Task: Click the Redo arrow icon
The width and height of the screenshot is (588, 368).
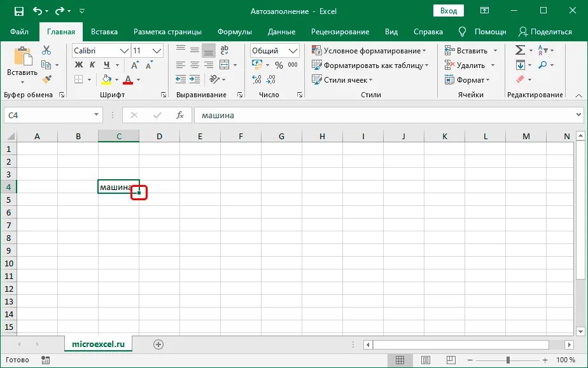Action: coord(60,11)
